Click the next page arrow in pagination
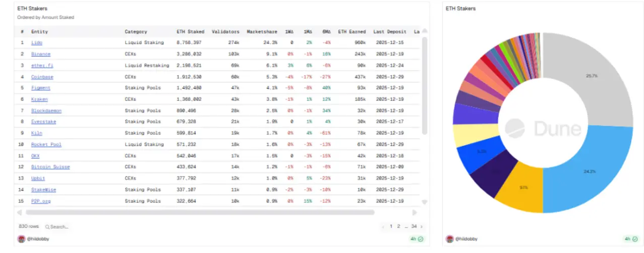This screenshot has width=644, height=253. 421,227
